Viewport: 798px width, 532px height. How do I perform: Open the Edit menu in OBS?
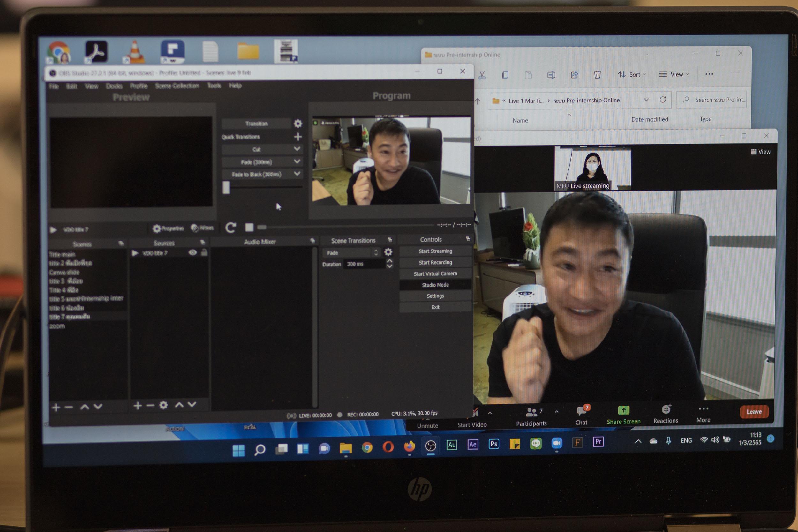(x=72, y=86)
